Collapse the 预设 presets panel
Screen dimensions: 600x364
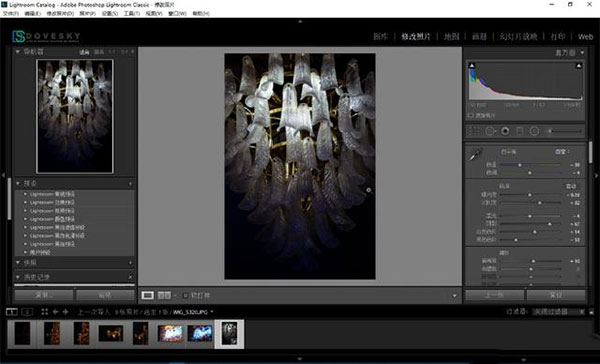pos(18,184)
